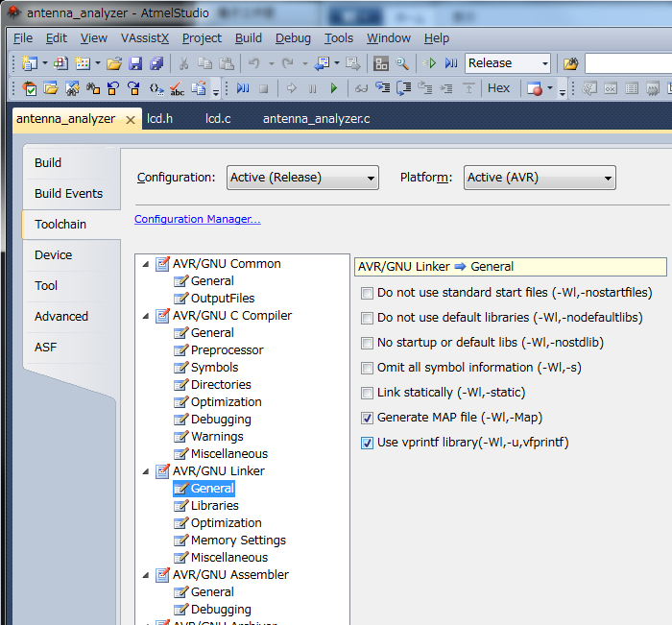The width and height of the screenshot is (672, 625).
Task: Click the magnifier Quick Find icon
Action: coord(402,63)
